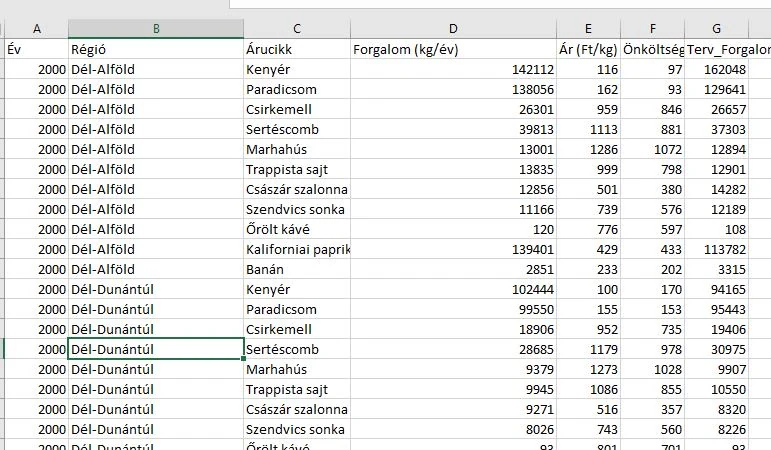Image resolution: width=771 pixels, height=450 pixels.
Task: Click the 'Önköltség' header cell
Action: click(x=652, y=49)
